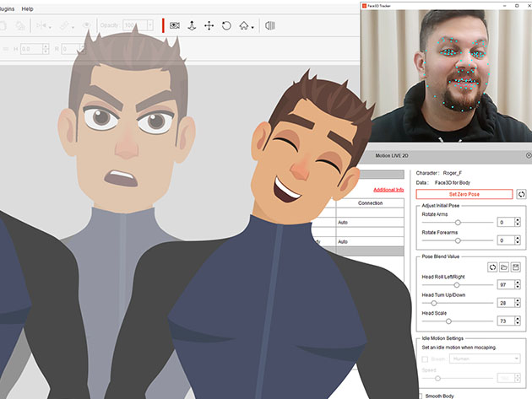Viewport: 532px width, 399px height.
Task: Click the Head Turn value stepper
Action: [x=518, y=303]
